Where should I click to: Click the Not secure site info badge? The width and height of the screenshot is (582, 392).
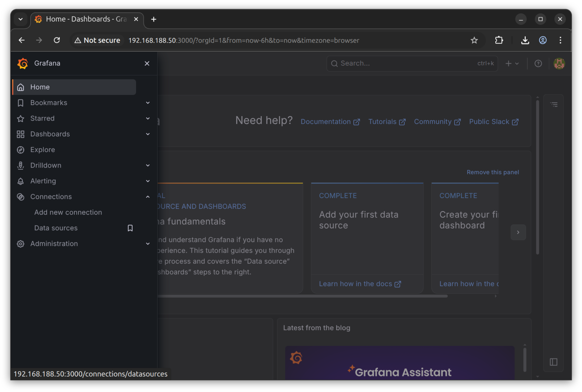pyautogui.click(x=97, y=40)
